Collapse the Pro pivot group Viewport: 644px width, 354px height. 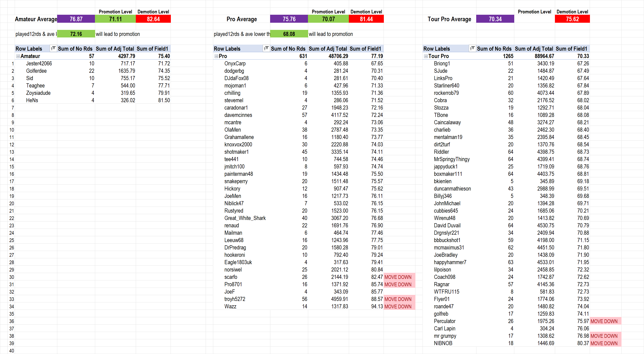pos(216,56)
